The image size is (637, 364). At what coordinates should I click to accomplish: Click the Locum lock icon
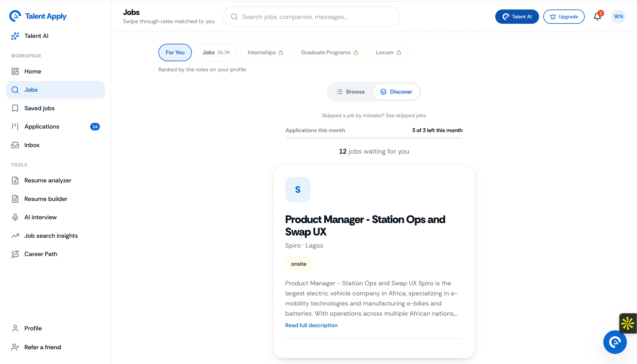coord(399,53)
